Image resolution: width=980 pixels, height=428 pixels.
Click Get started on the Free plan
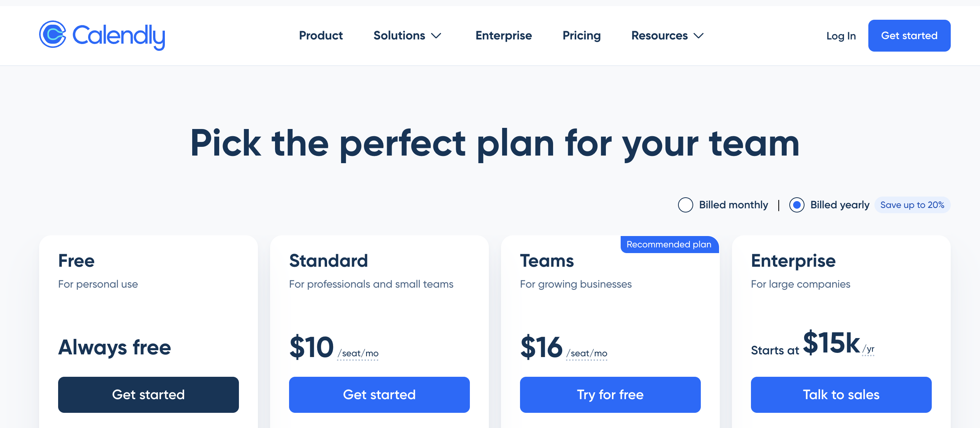point(148,395)
